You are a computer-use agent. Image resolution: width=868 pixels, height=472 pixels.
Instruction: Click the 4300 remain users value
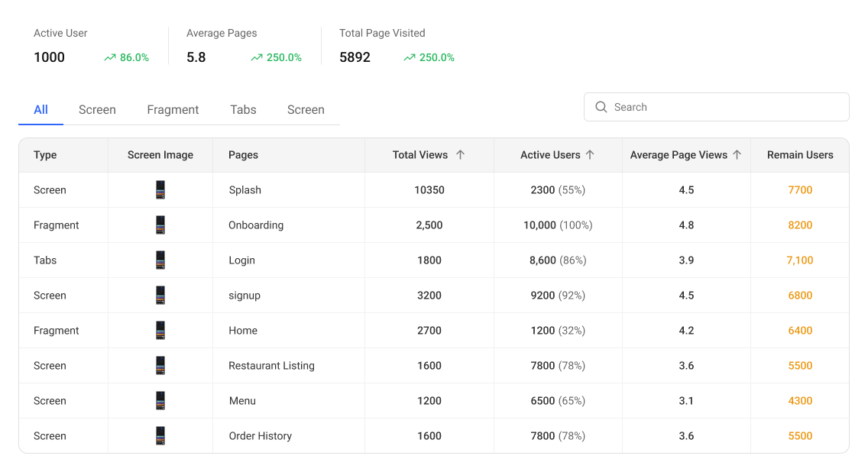point(800,401)
